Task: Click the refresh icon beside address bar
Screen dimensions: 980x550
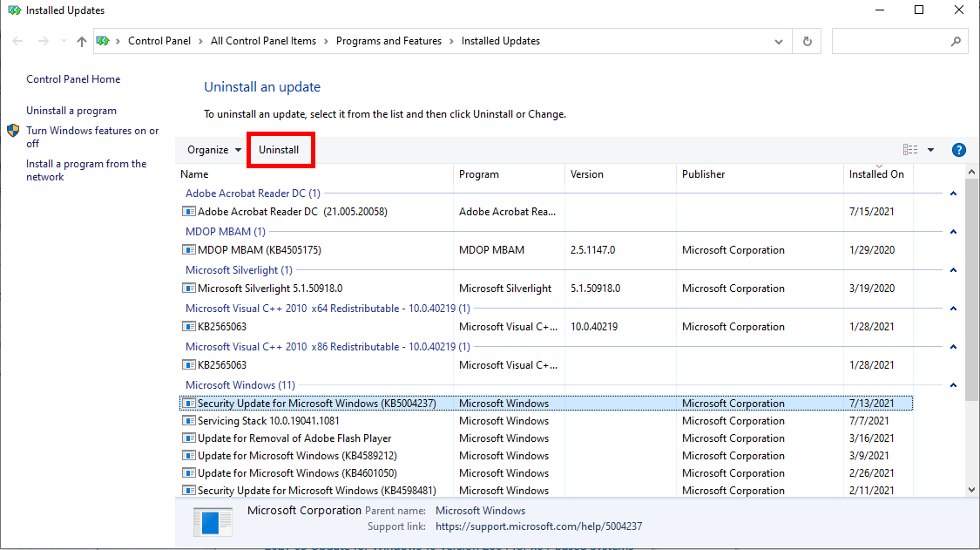Action: [x=807, y=41]
